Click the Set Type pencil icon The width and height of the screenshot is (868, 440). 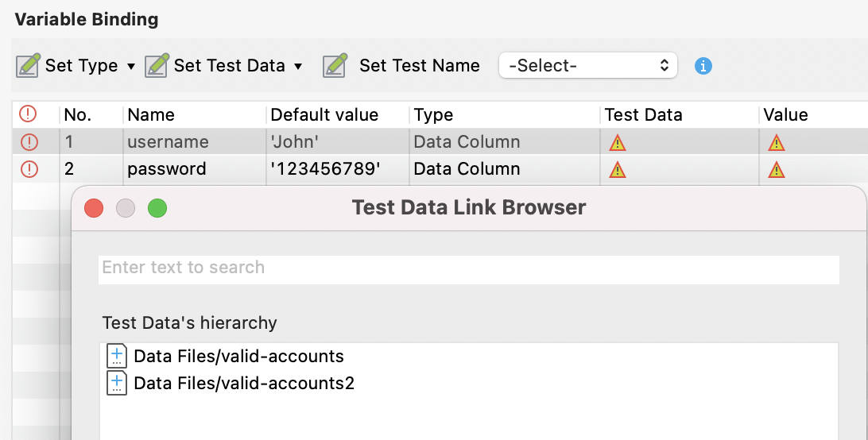(29, 65)
